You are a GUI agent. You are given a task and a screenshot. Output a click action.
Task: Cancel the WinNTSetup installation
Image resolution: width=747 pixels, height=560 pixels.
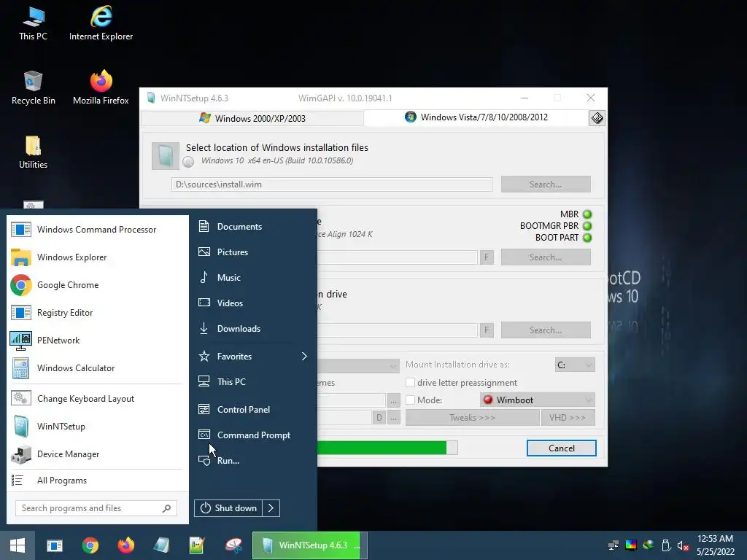pyautogui.click(x=561, y=448)
